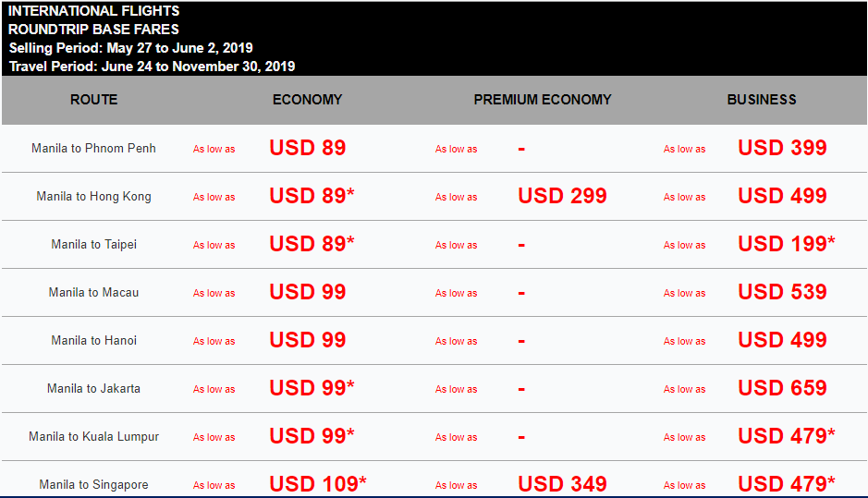Image resolution: width=868 pixels, height=498 pixels.
Task: Click the Manila to Jakarta route
Action: click(93, 388)
